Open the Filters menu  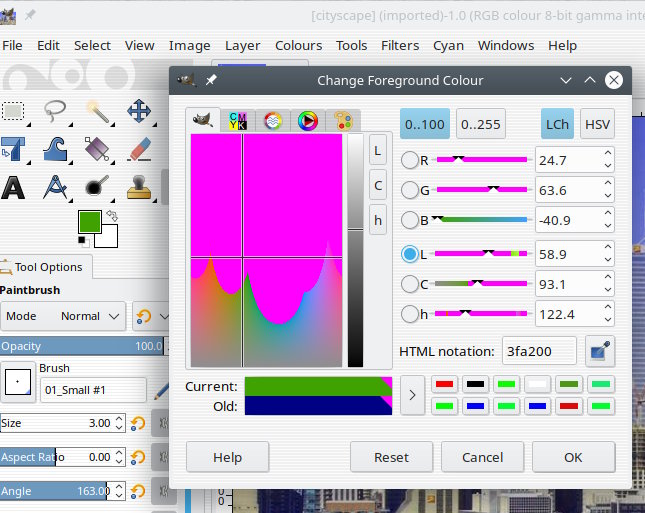click(400, 45)
